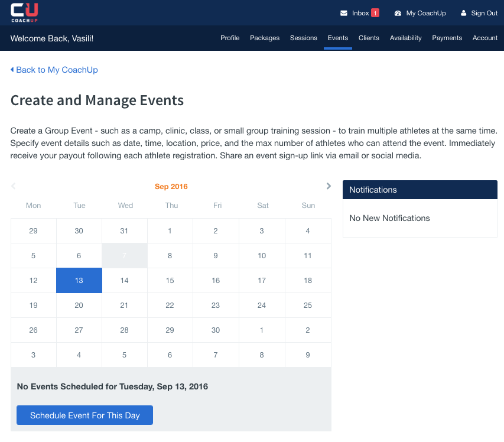Select October 9 in last row
The image size is (504, 442).
click(308, 355)
